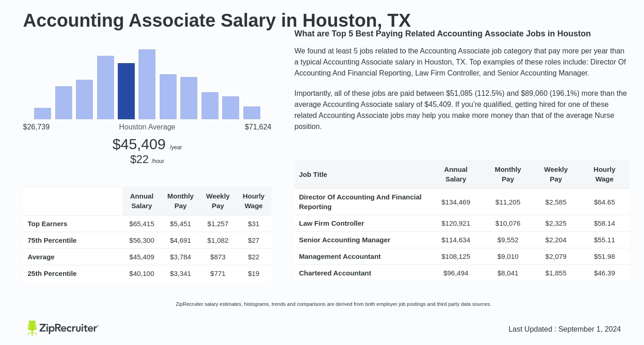Click the $3,341 monthly pay cell
Image resolution: width=644 pixels, height=345 pixels.
(x=180, y=274)
